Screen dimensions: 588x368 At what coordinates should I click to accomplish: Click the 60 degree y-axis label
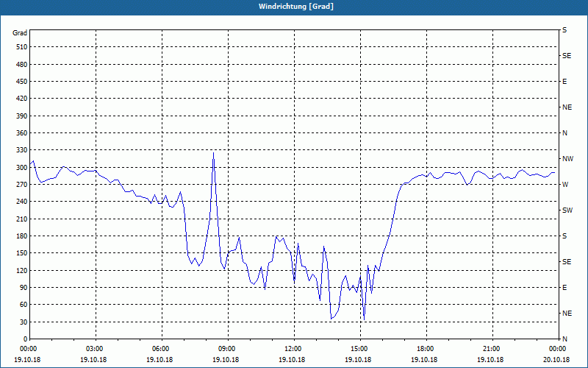(x=23, y=305)
